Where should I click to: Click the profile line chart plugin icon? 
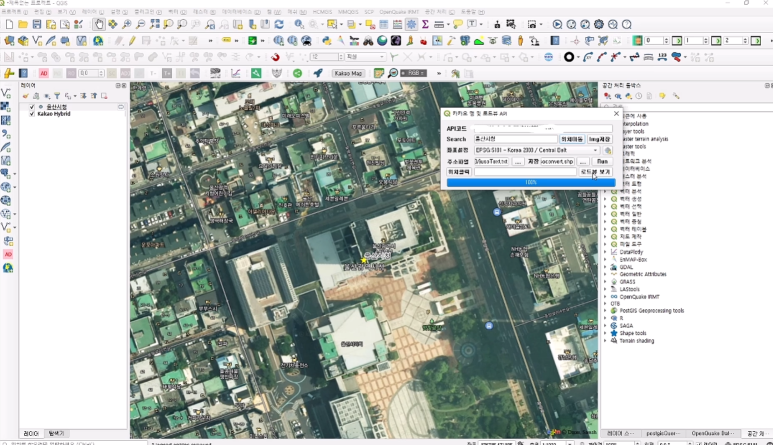point(236,73)
